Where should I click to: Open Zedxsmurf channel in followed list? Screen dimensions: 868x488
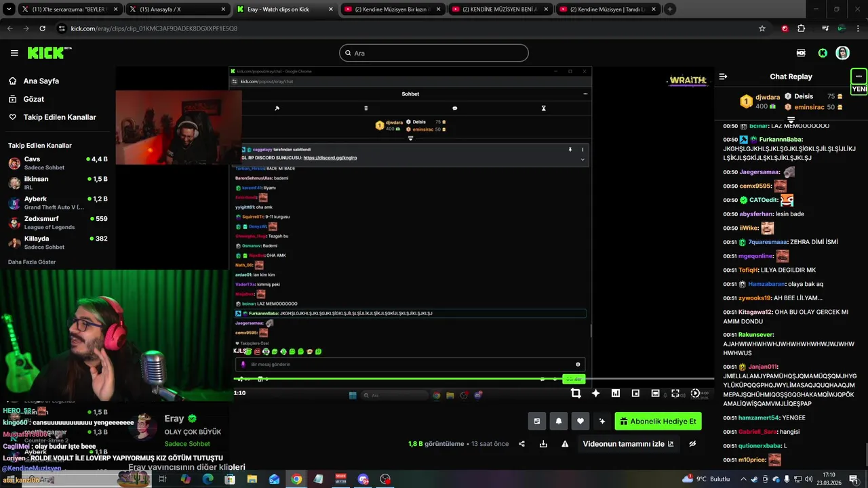(x=58, y=222)
